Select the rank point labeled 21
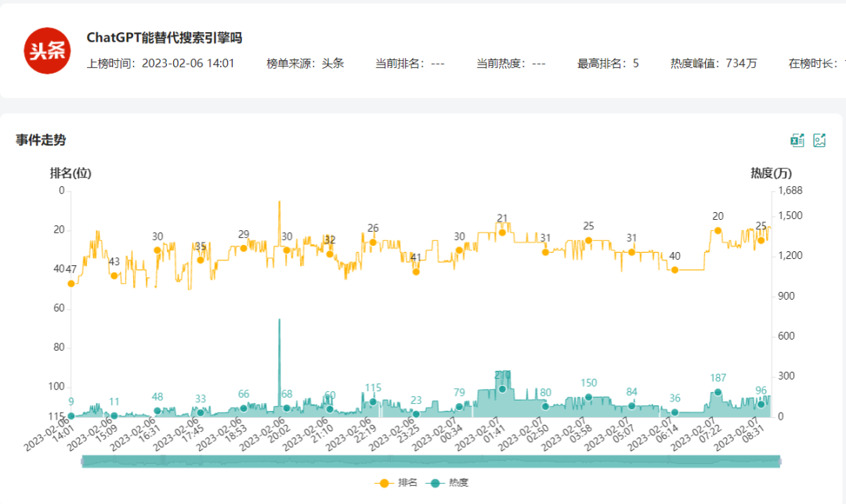846x504 pixels. point(502,232)
